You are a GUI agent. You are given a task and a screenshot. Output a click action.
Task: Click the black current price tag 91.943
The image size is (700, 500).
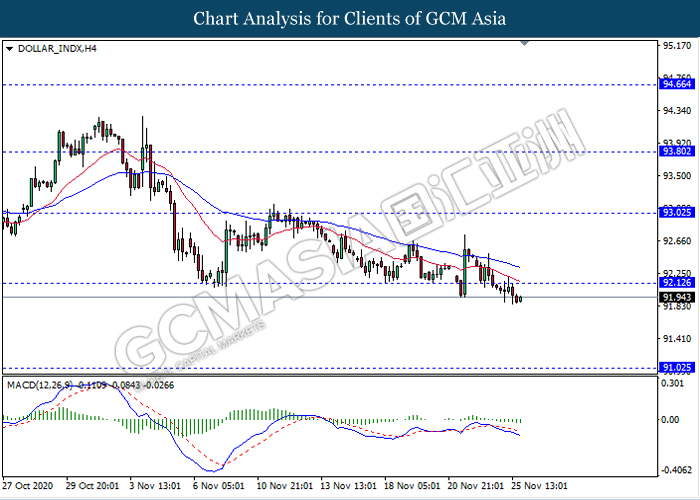coord(677,297)
